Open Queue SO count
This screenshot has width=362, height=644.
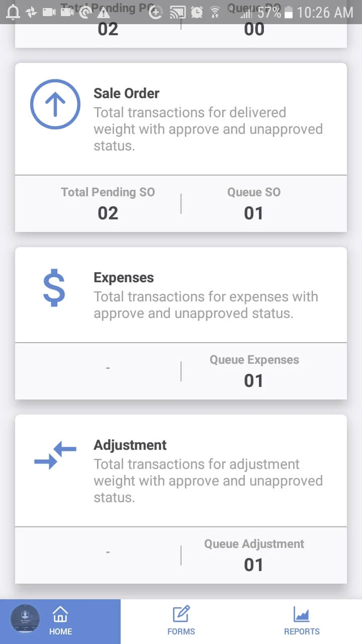pyautogui.click(x=254, y=213)
